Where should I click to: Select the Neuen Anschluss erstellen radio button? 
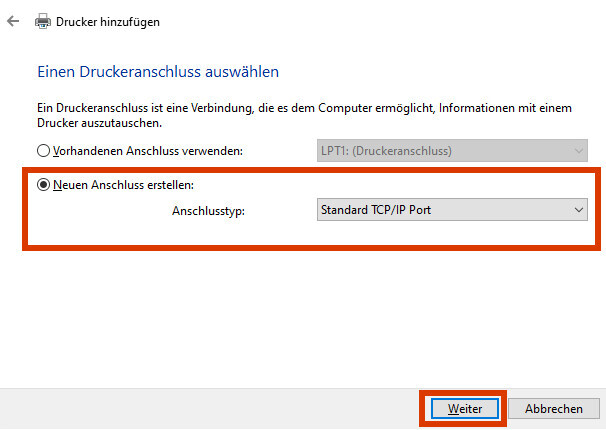coord(43,185)
